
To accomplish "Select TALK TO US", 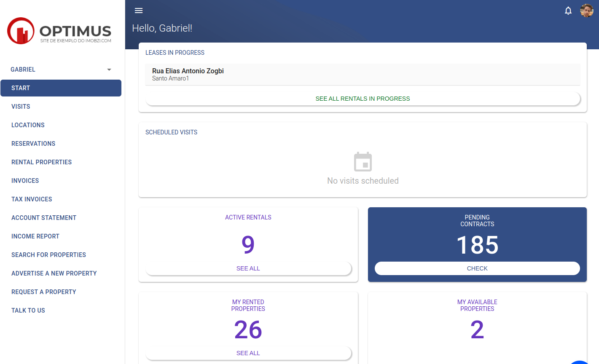I will [x=61, y=310].
